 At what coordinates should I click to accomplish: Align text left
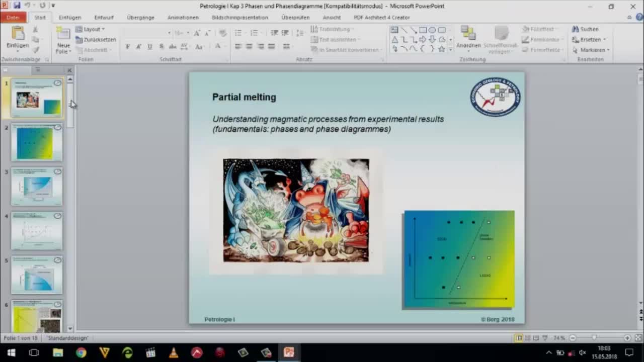pos(238,47)
